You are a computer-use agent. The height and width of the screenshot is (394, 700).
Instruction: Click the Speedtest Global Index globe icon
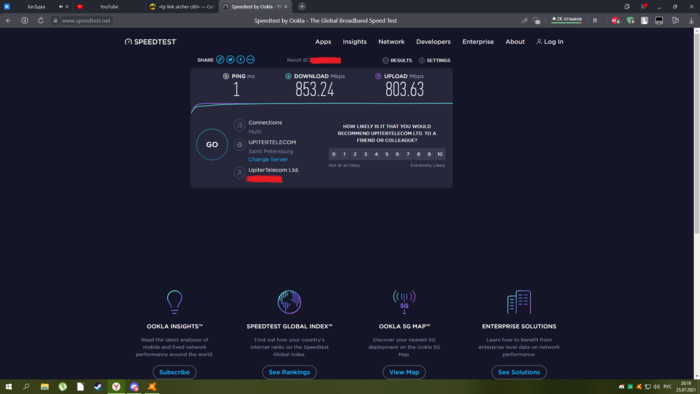tap(289, 302)
